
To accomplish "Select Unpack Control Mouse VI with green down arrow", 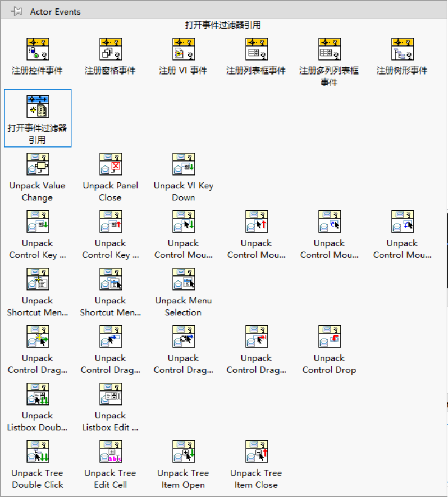I will pos(184,222).
